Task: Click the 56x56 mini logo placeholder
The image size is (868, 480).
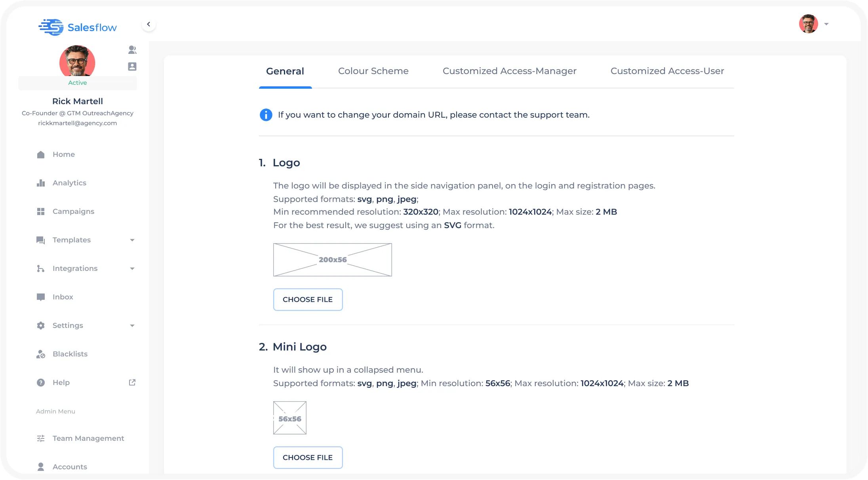Action: (x=290, y=418)
